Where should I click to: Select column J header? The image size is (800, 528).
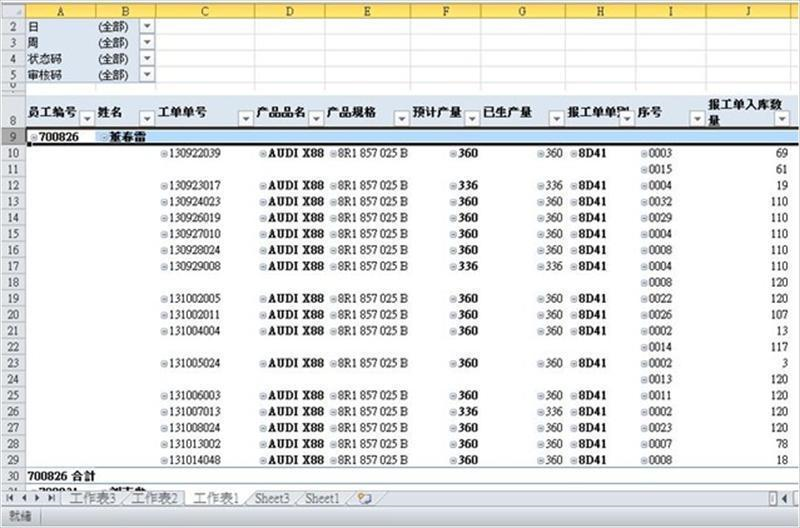click(748, 11)
